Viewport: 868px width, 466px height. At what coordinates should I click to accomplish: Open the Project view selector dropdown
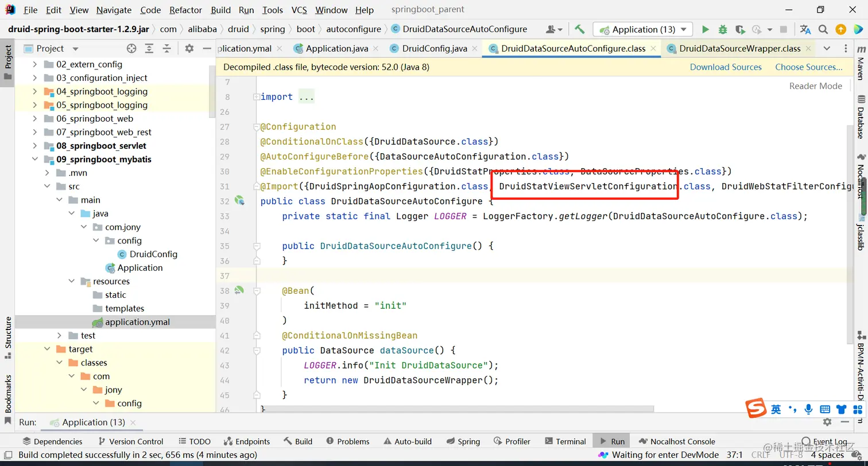pyautogui.click(x=75, y=49)
